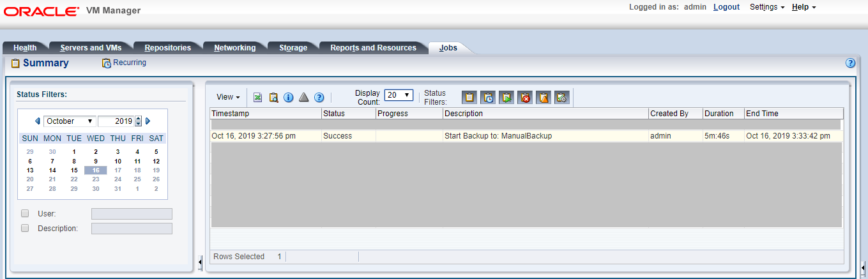Toggle the clock-clipboard status filter
Screen dimensions: 868x279
pyautogui.click(x=488, y=98)
